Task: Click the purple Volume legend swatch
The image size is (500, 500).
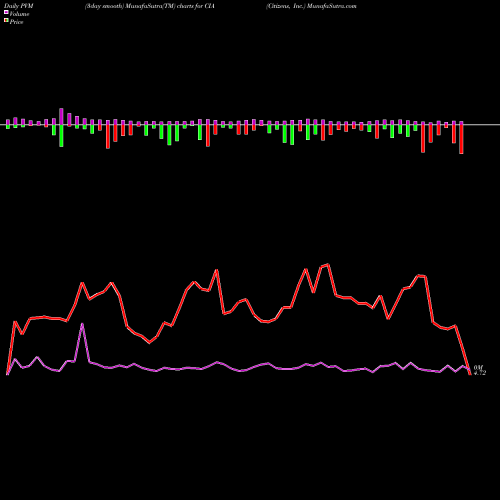Action: (x=6, y=13)
